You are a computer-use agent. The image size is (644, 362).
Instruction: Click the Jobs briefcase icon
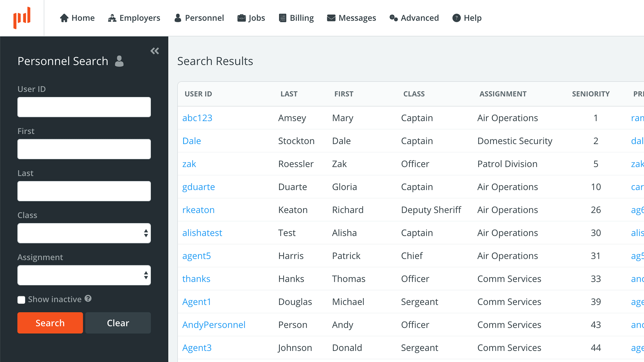coord(241,18)
